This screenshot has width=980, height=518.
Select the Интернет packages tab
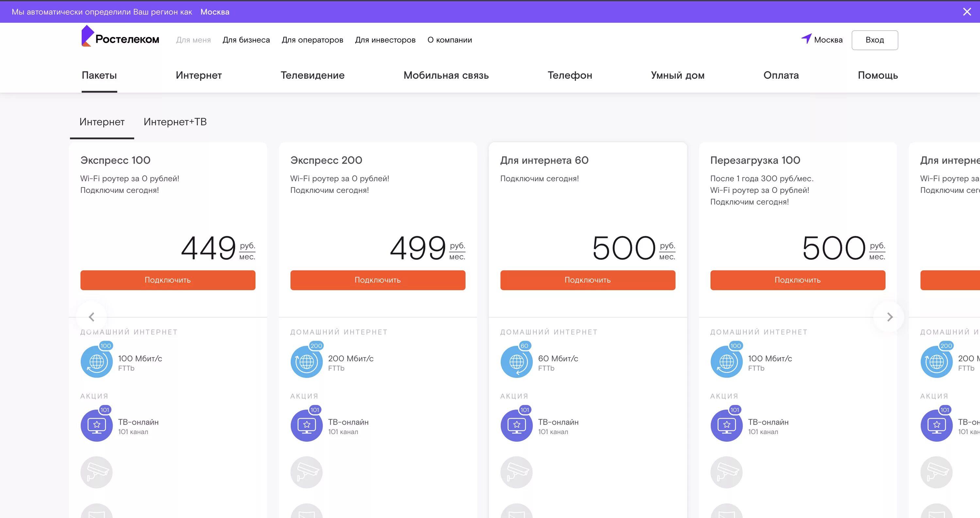[102, 122]
